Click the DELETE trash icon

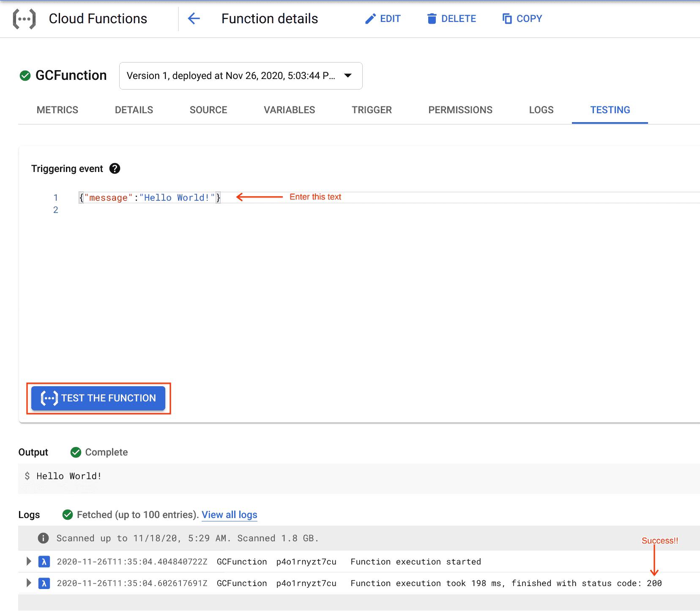coord(432,18)
